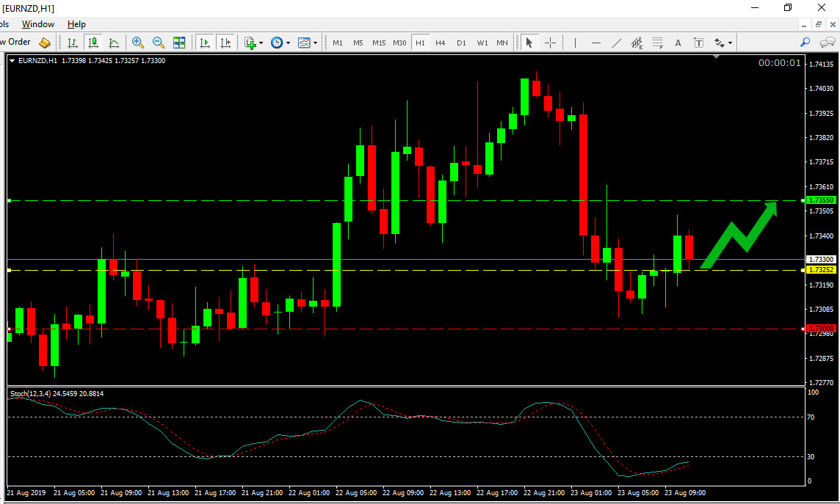Toggle chart shift from right border

coord(225,43)
